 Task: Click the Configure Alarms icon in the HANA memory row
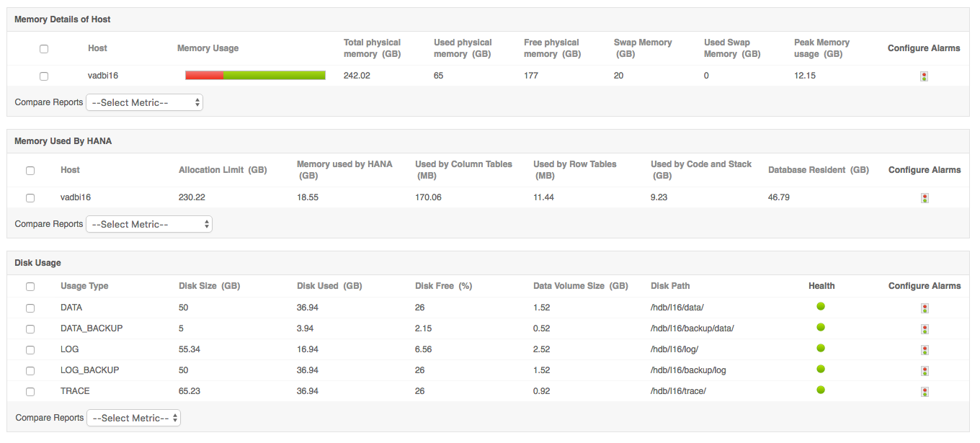pos(925,198)
